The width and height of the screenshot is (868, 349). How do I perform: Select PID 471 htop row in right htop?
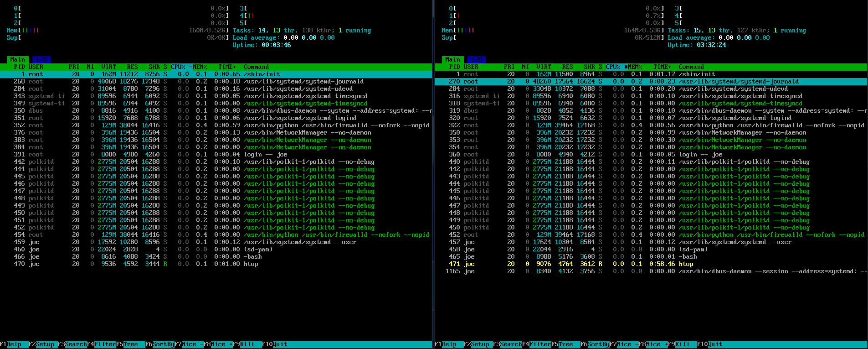pyautogui.click(x=651, y=264)
